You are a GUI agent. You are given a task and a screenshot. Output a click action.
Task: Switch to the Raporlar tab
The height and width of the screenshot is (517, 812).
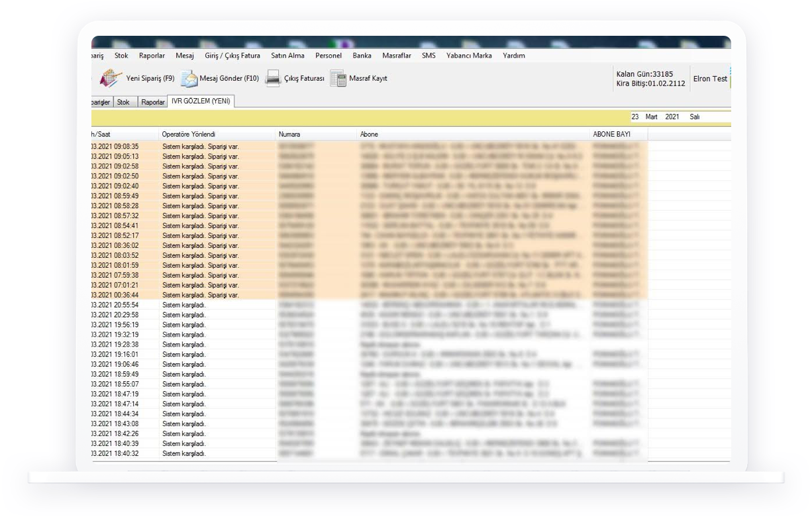click(x=153, y=102)
